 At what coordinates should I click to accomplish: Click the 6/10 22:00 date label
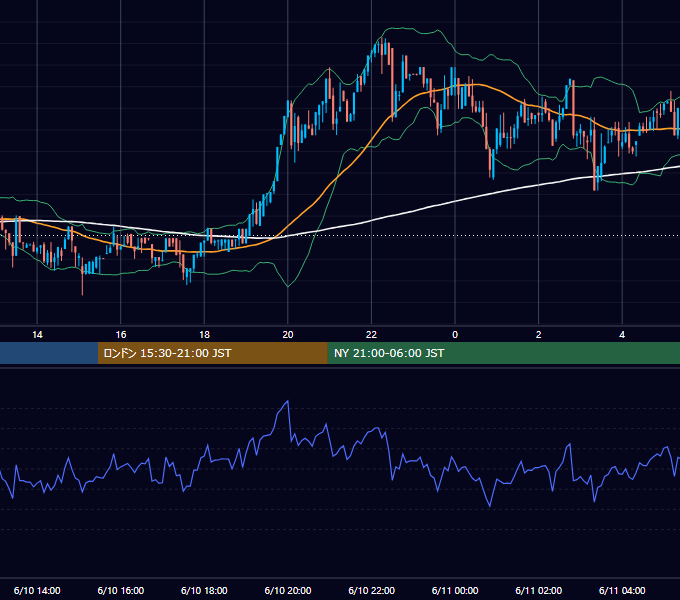click(371, 590)
